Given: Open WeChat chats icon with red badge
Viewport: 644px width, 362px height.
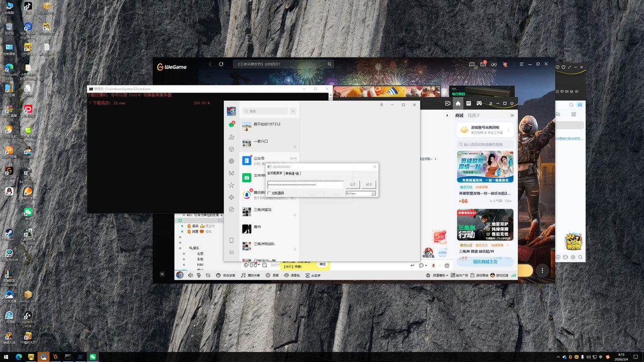Looking at the screenshot, I should pos(231,124).
